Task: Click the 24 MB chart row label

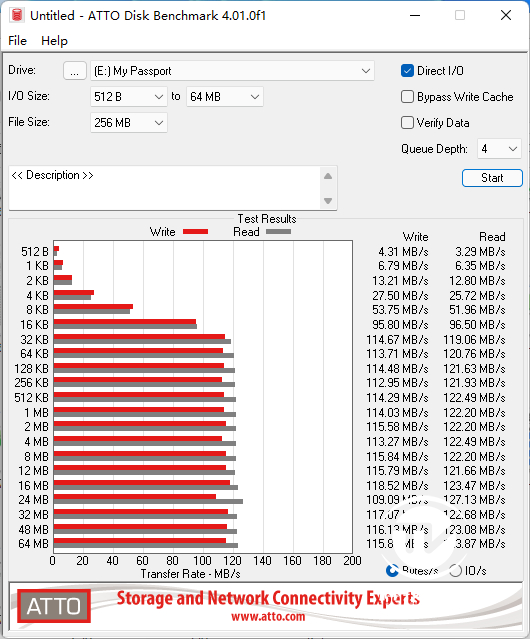Action: click(33, 500)
